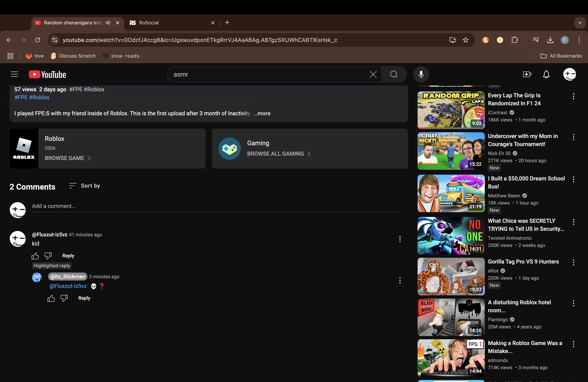Open the browser extensions puzzle icon
This screenshot has width=588, height=382.
pyautogui.click(x=514, y=40)
